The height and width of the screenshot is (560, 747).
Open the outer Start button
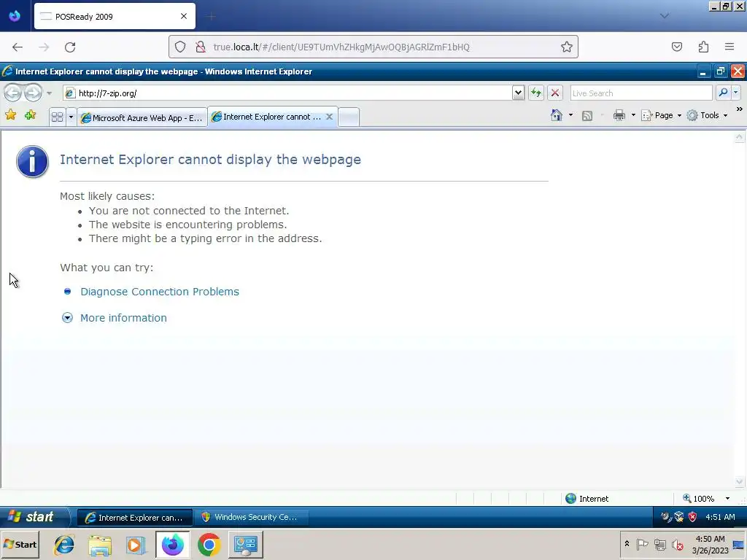[20, 544]
